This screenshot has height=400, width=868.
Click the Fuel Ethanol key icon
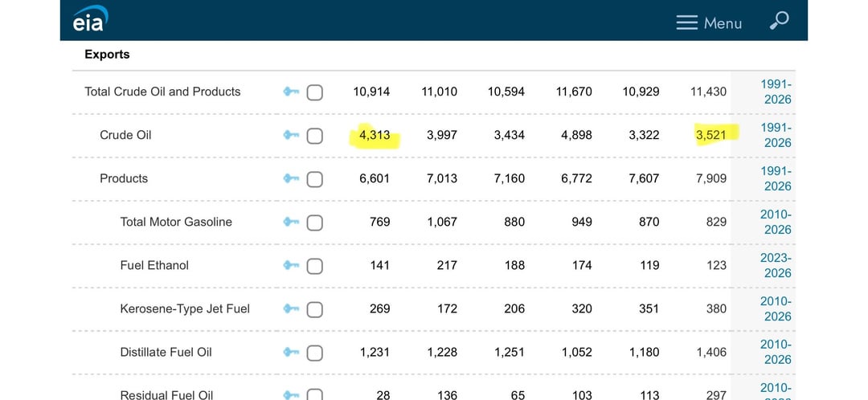click(x=291, y=265)
